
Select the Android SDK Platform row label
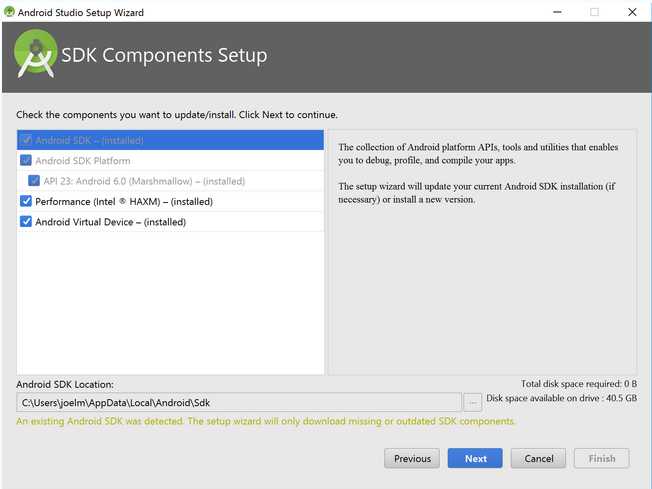coord(83,161)
